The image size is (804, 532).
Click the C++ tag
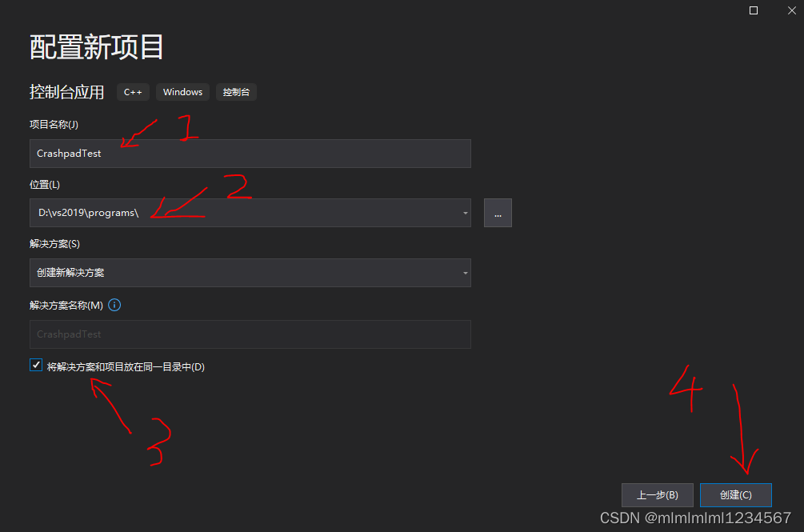pyautogui.click(x=133, y=92)
